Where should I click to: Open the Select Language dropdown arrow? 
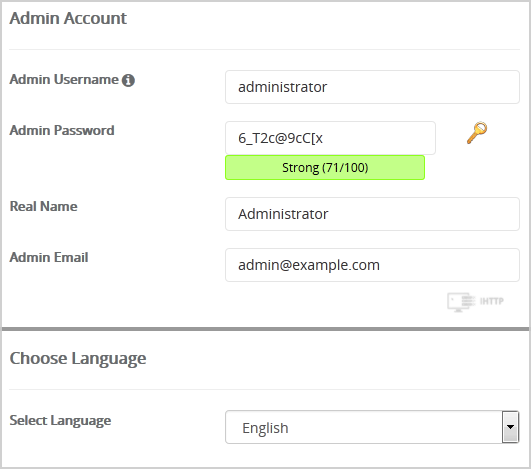[510, 427]
